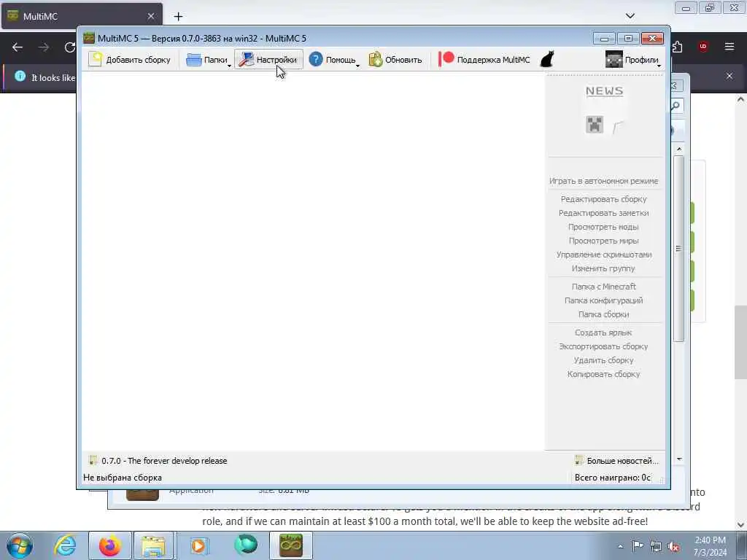Open Настройки settings
Viewport: 747px width, 560px height.
268,60
